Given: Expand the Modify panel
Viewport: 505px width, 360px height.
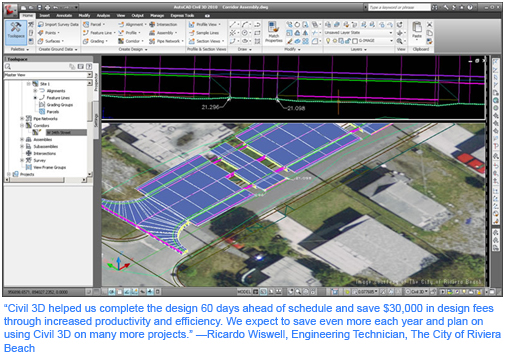Looking at the screenshot, I should coord(292,49).
